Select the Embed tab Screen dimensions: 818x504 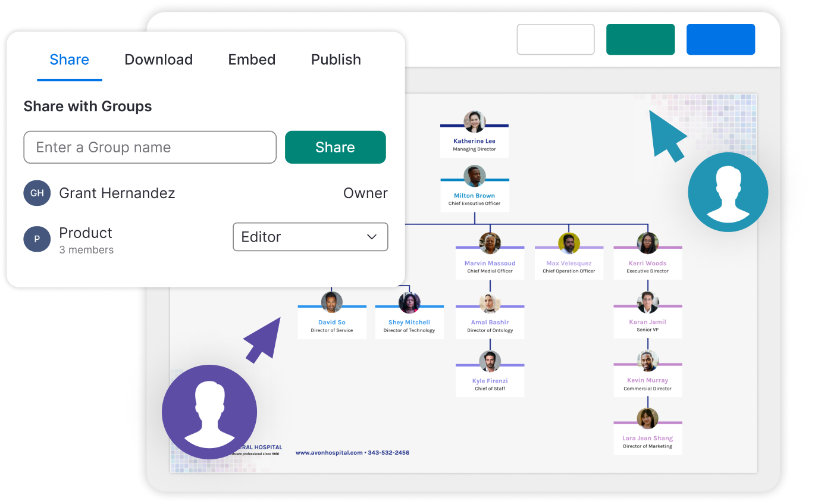[252, 60]
